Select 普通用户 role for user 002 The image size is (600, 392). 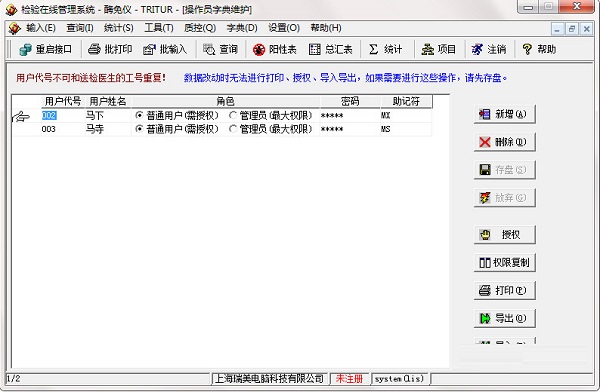click(x=139, y=115)
